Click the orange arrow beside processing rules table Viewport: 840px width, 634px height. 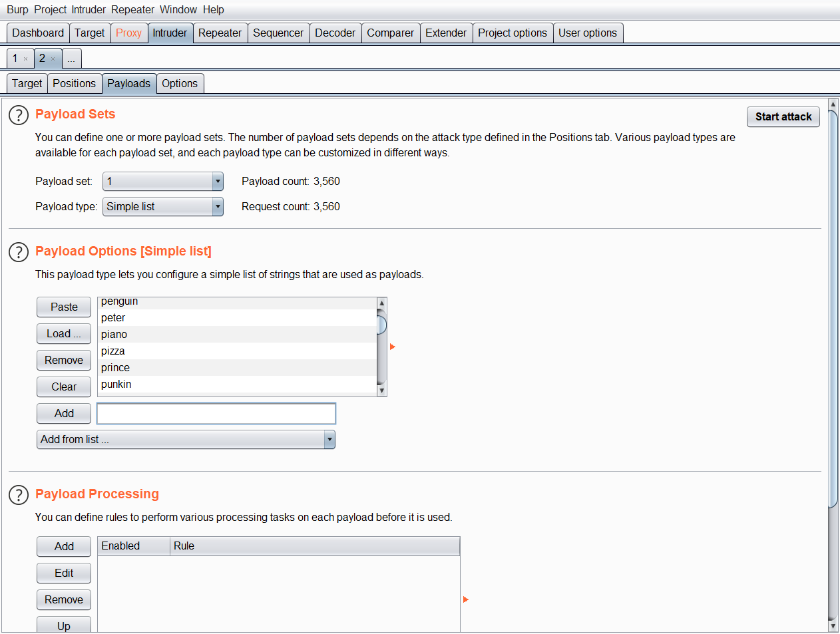point(466,599)
